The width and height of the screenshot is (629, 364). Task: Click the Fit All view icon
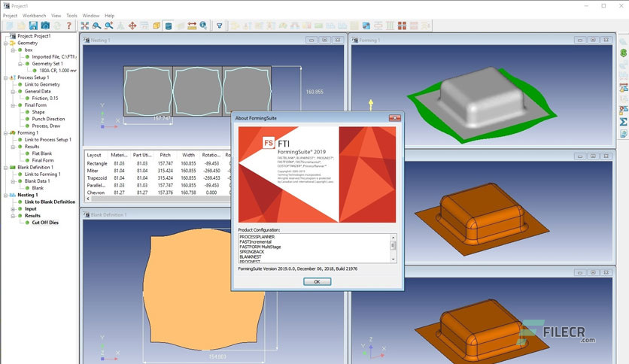pyautogui.click(x=84, y=26)
